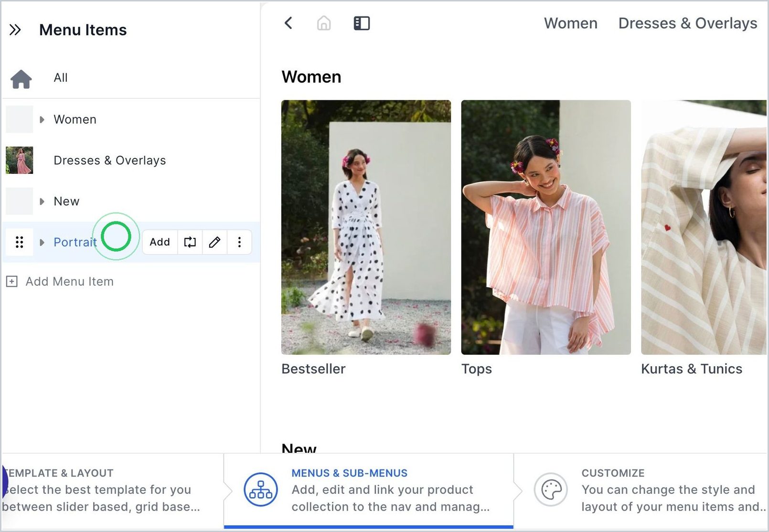Click the Kurtas & Tunics caption
This screenshot has height=532, width=769.
(692, 369)
